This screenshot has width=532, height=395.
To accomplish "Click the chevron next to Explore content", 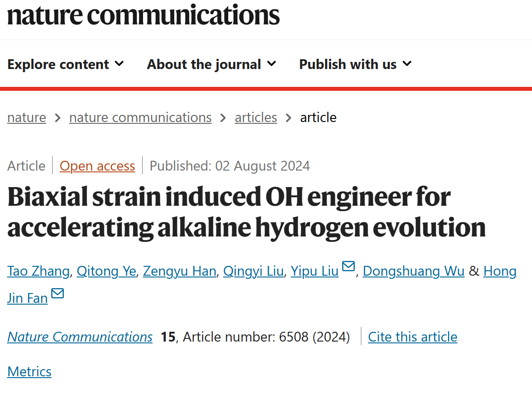I will click(119, 64).
